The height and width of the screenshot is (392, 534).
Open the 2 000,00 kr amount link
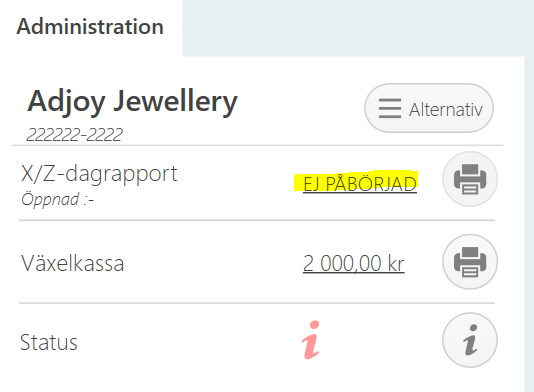click(354, 264)
